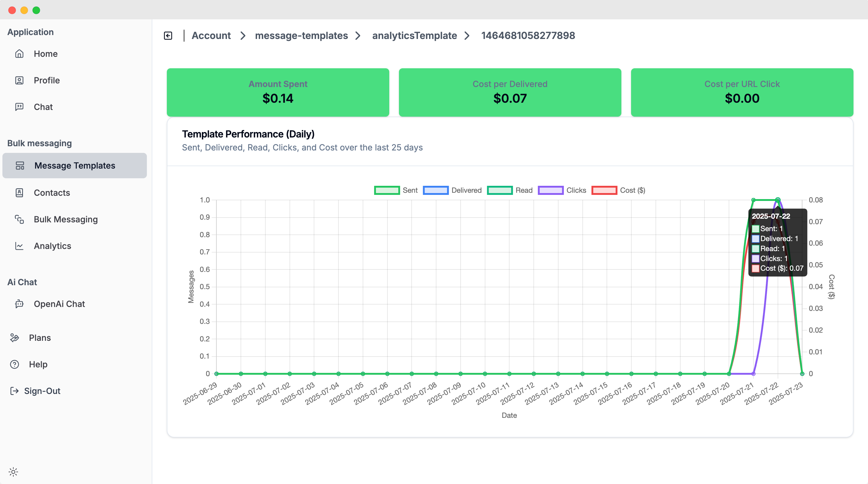Click the Plans handshake icon

pyautogui.click(x=15, y=338)
